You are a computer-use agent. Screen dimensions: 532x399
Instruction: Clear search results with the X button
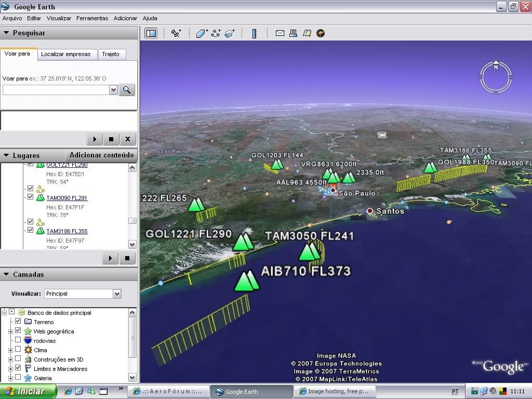(128, 139)
